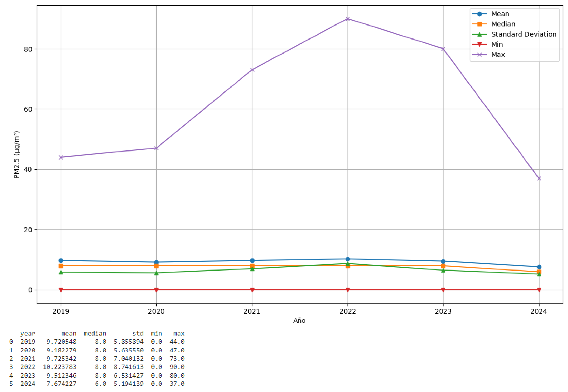Click the x-axis tick label 2023

point(443,311)
